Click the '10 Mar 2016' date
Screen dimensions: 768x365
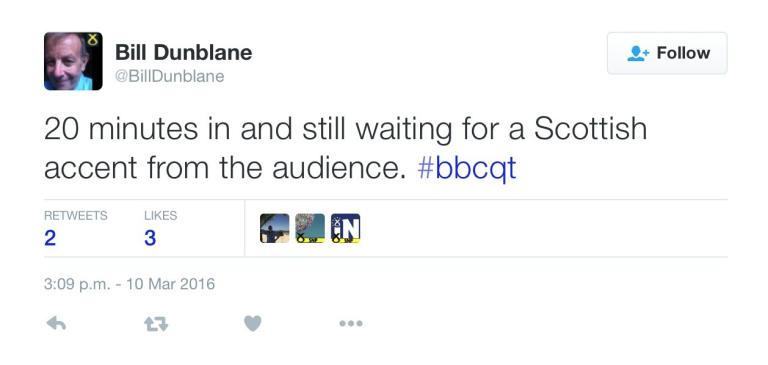(170, 284)
